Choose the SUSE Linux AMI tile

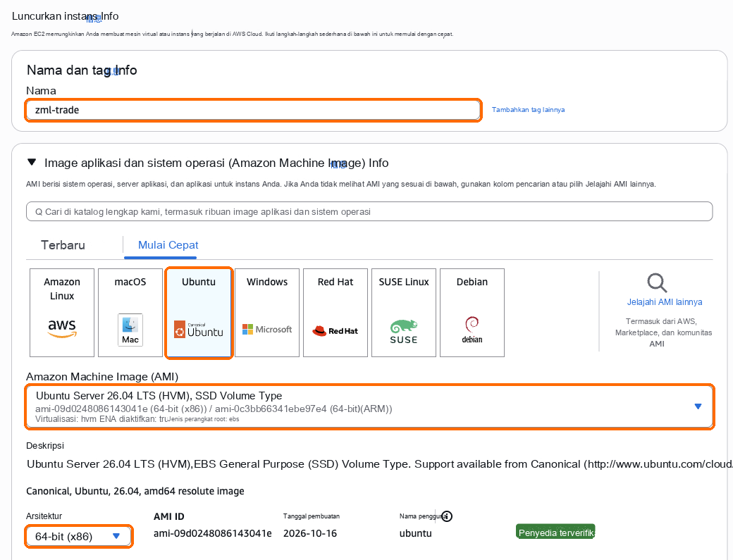pyautogui.click(x=403, y=313)
